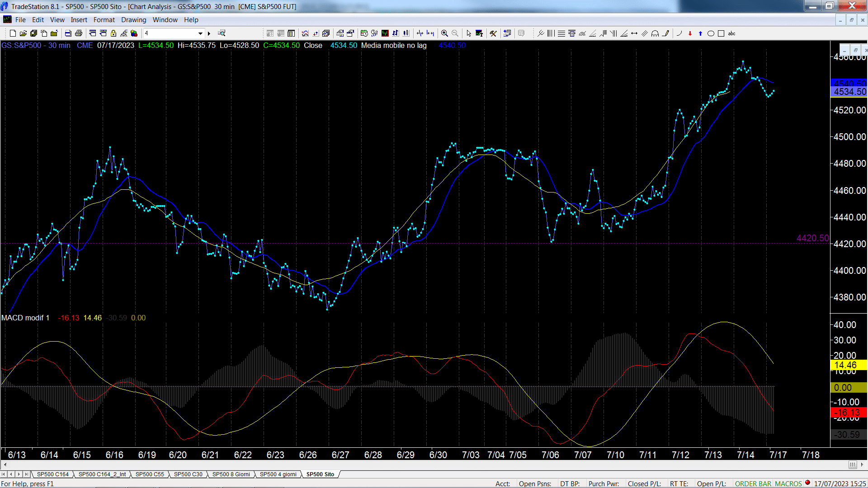Select the red down arrow drawing tool
The height and width of the screenshot is (488, 868).
pyautogui.click(x=690, y=33)
